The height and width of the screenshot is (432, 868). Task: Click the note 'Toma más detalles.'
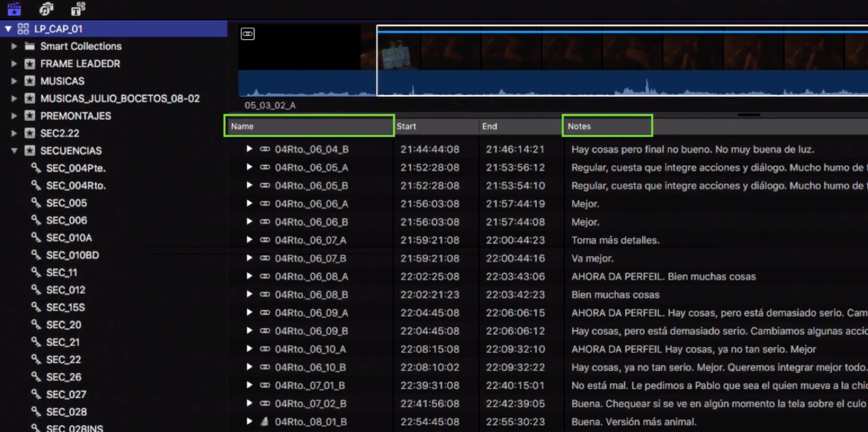(615, 240)
